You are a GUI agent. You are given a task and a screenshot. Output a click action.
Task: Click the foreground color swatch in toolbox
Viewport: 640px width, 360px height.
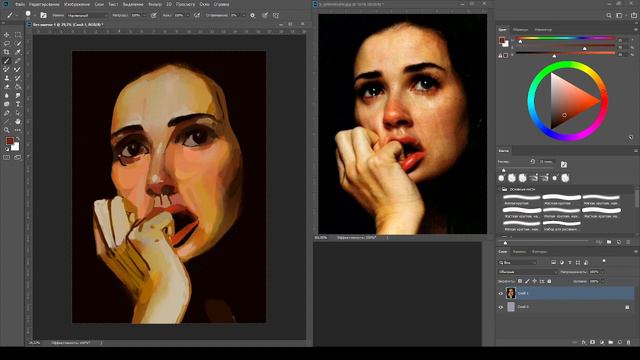coord(10,140)
